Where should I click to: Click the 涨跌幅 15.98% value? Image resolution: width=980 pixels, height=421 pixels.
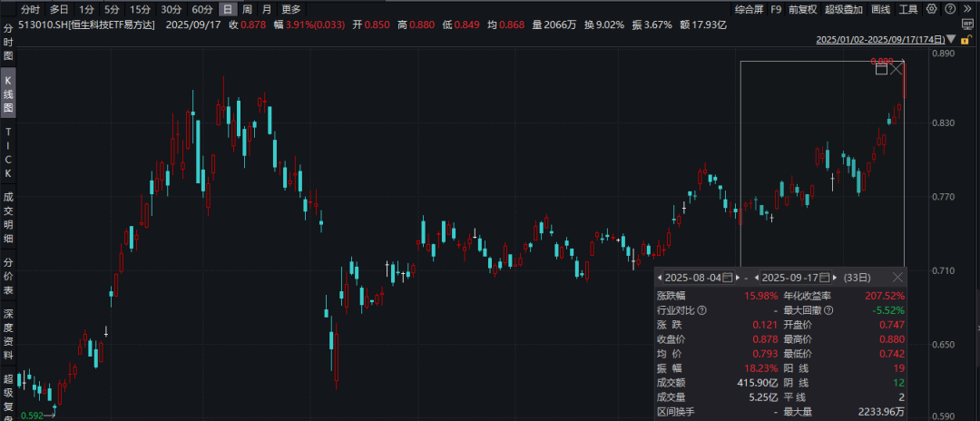[x=760, y=296]
